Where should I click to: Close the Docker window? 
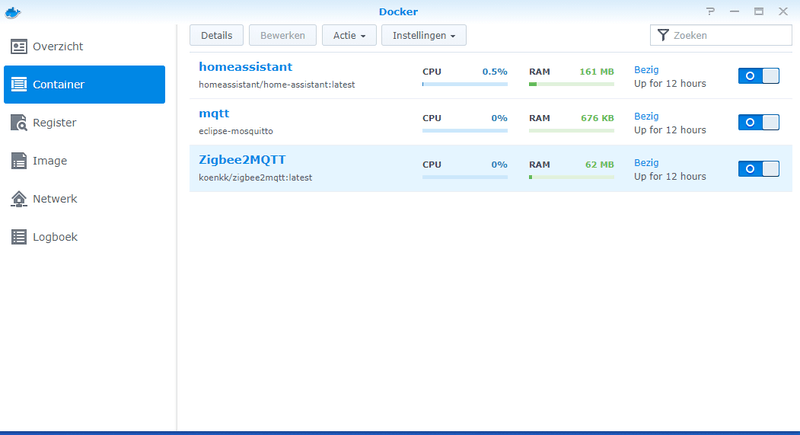coord(783,11)
